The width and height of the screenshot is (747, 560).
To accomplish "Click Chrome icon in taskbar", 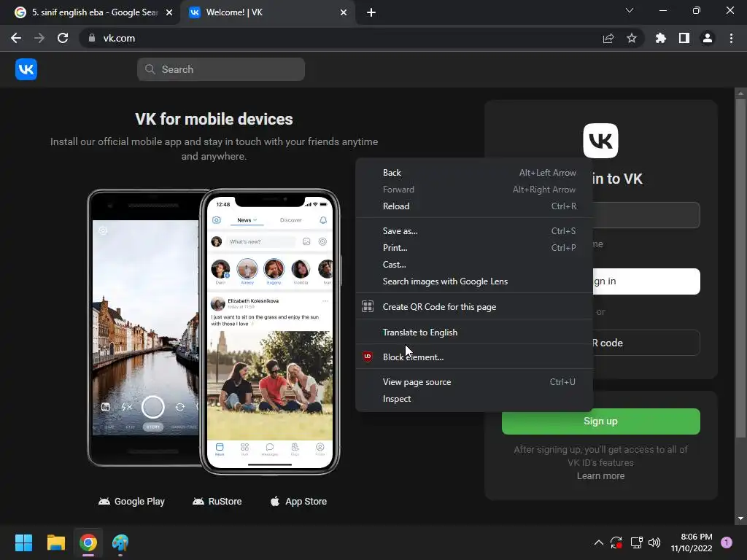I will coord(88,542).
